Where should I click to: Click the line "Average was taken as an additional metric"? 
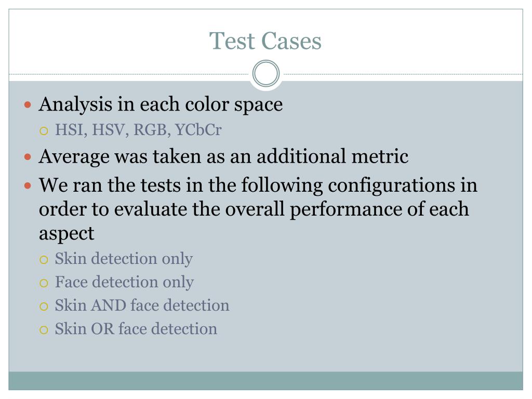click(223, 157)
